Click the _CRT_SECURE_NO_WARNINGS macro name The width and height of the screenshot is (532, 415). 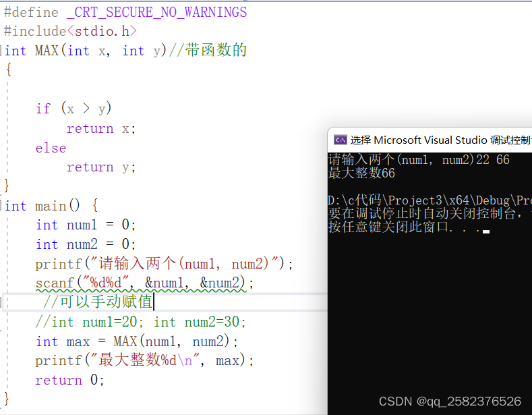pos(156,13)
